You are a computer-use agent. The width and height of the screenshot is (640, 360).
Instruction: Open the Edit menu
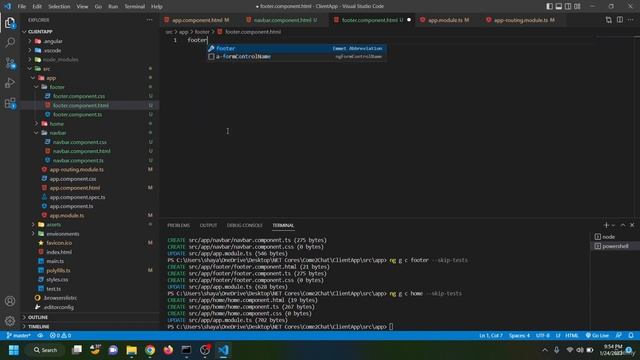coord(37,7)
